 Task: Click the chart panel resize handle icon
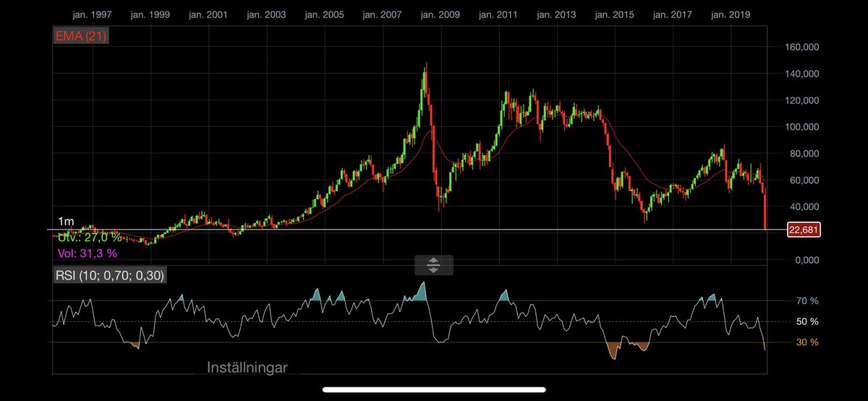[x=433, y=265]
